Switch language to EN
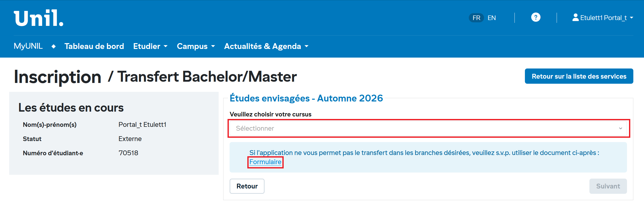644x207 pixels. pyautogui.click(x=492, y=18)
